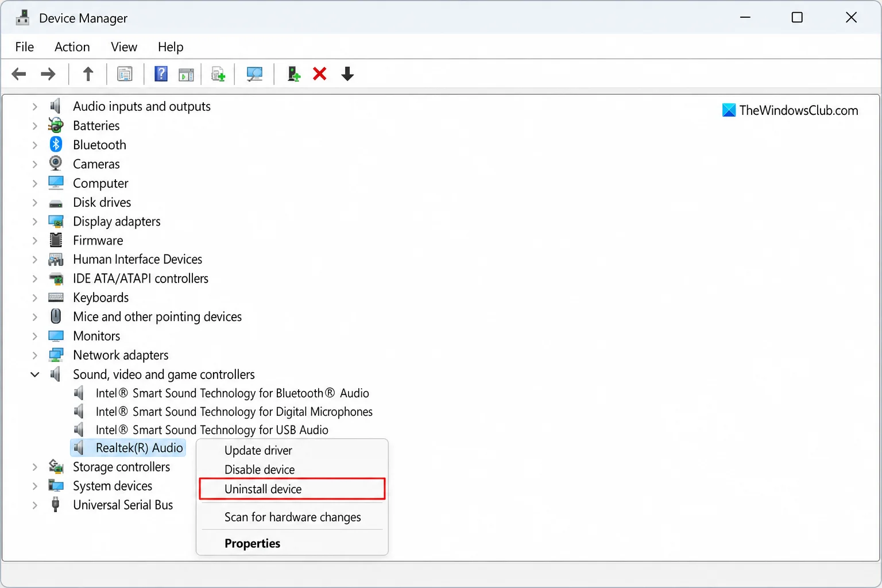Click the Human Interface Devices icon
Image resolution: width=882 pixels, height=588 pixels.
tap(56, 260)
